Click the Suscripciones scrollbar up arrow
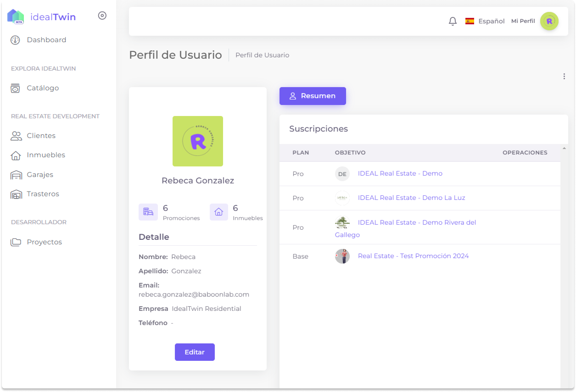This screenshot has width=576, height=392. click(564, 148)
